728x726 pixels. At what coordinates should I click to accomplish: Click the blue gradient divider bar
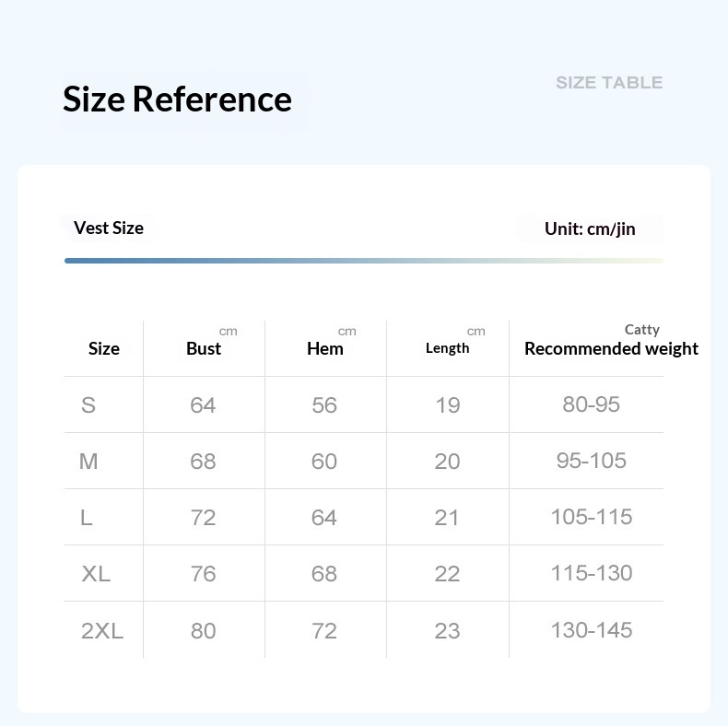pyautogui.click(x=363, y=261)
